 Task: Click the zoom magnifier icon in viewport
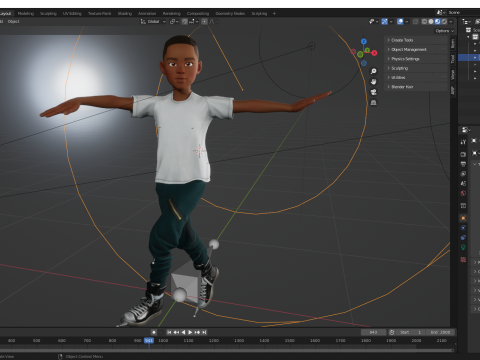tap(373, 71)
